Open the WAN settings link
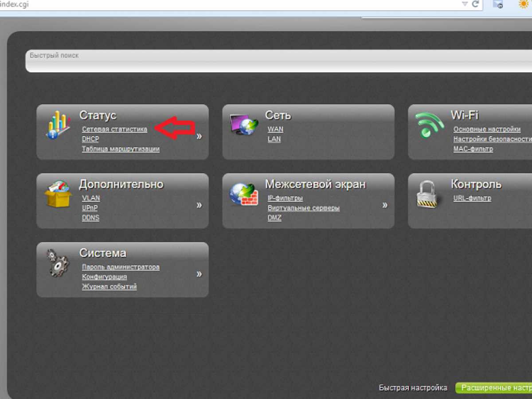Screen dimensions: 532x399 275,129
